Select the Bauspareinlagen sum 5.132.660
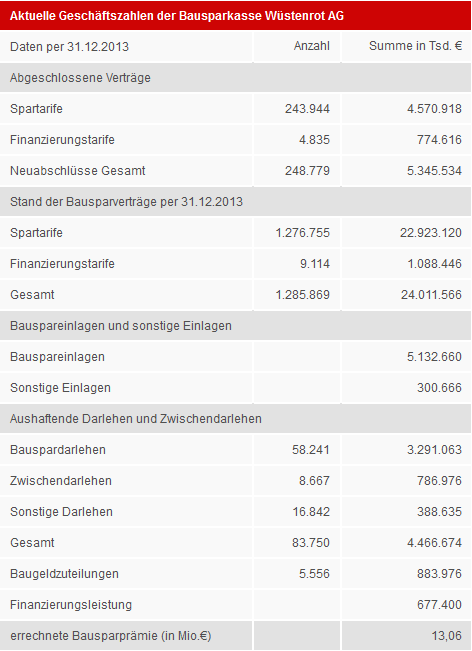The height and width of the screenshot is (651, 472). click(x=434, y=357)
